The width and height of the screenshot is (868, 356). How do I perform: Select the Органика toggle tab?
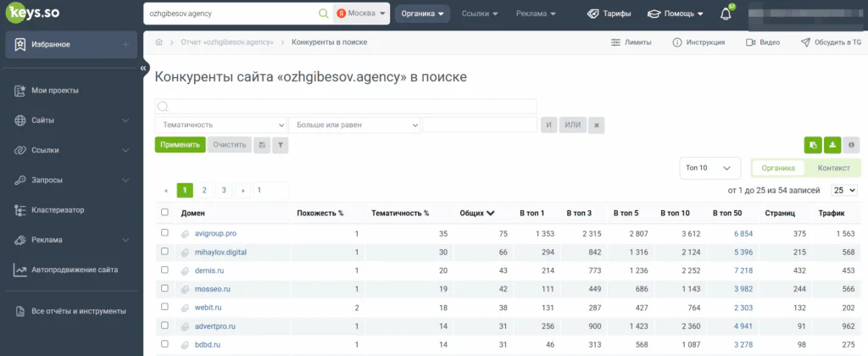coord(778,168)
